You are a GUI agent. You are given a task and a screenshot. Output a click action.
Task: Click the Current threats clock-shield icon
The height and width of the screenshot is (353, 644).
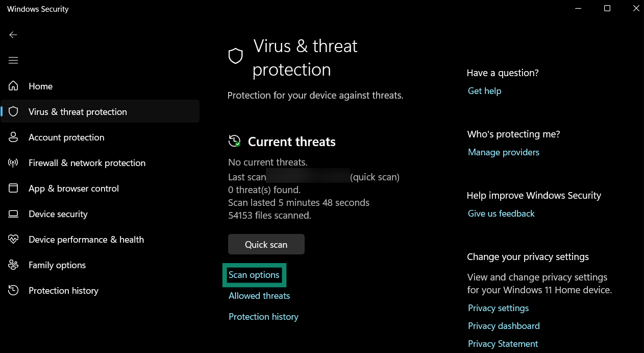234,141
